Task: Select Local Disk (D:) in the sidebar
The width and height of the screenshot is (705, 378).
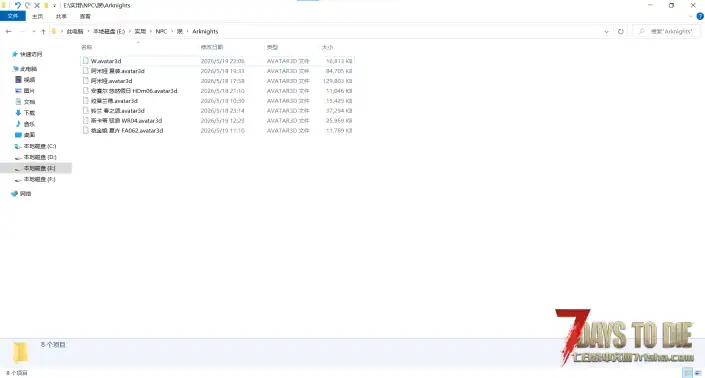Action: [40, 157]
